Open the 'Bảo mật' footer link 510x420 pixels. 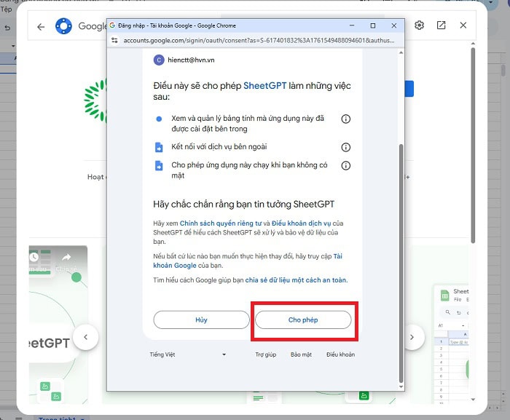point(301,354)
